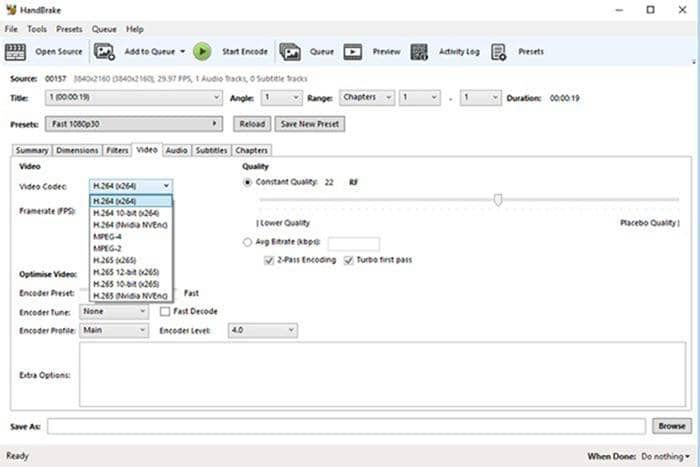The width and height of the screenshot is (700, 467).
Task: Open the File menu
Action: 11,29
